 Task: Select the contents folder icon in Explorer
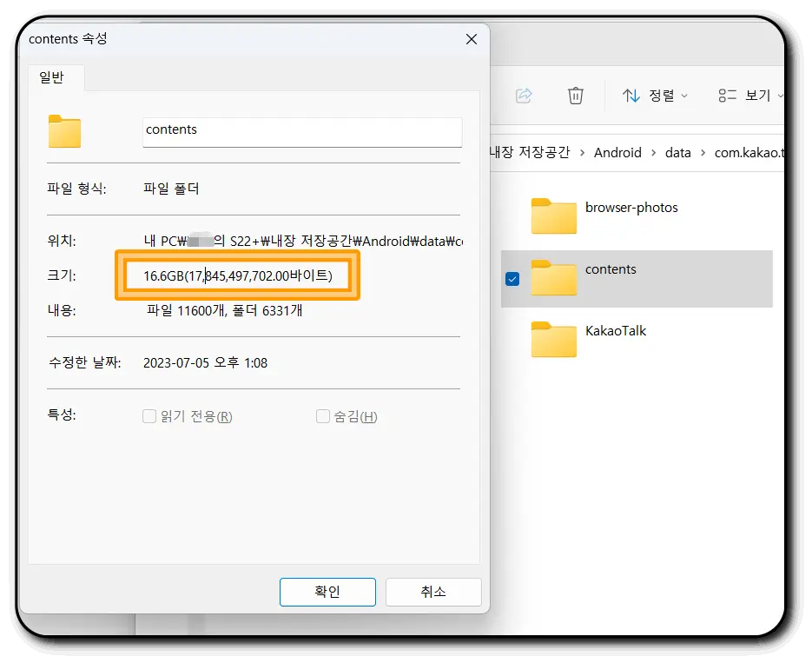[553, 278]
